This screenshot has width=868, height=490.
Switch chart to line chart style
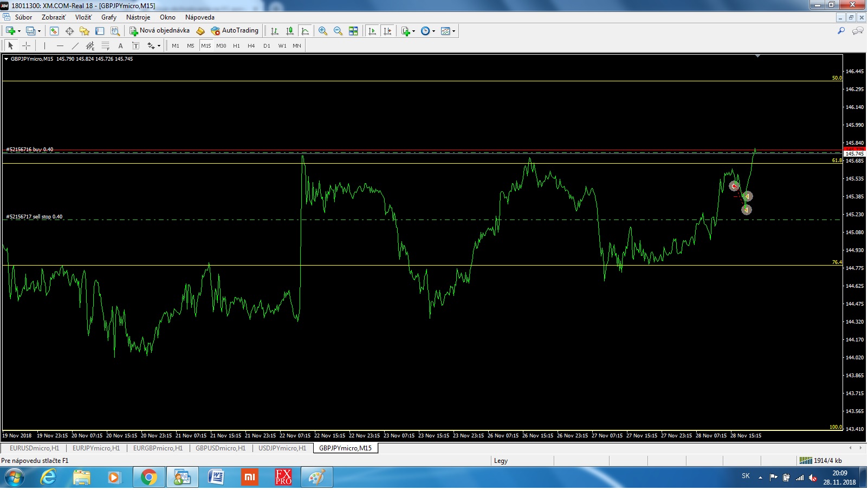[305, 31]
